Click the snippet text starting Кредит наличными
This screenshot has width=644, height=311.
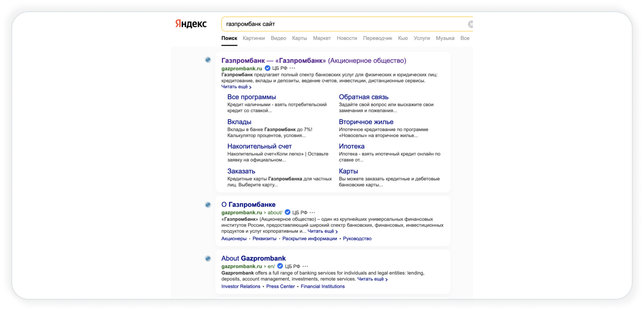point(277,108)
